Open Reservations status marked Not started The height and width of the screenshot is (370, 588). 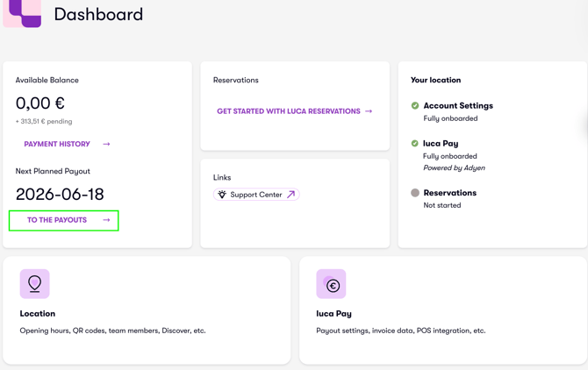coord(450,193)
